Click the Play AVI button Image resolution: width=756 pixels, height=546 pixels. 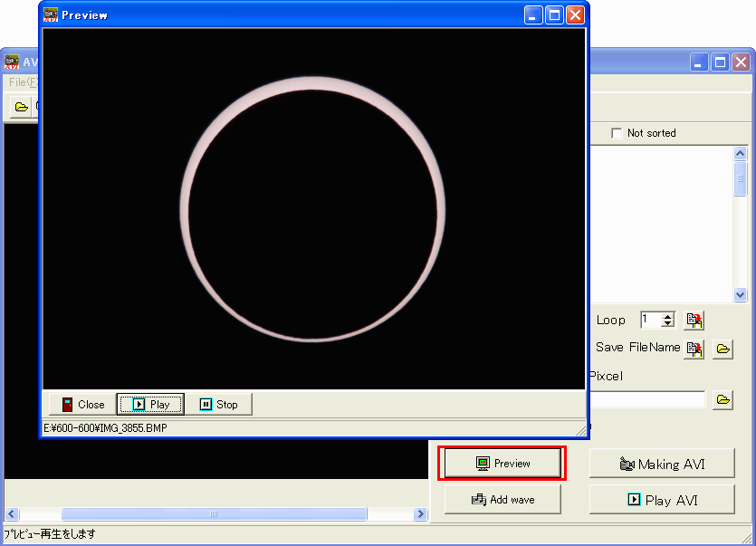661,499
